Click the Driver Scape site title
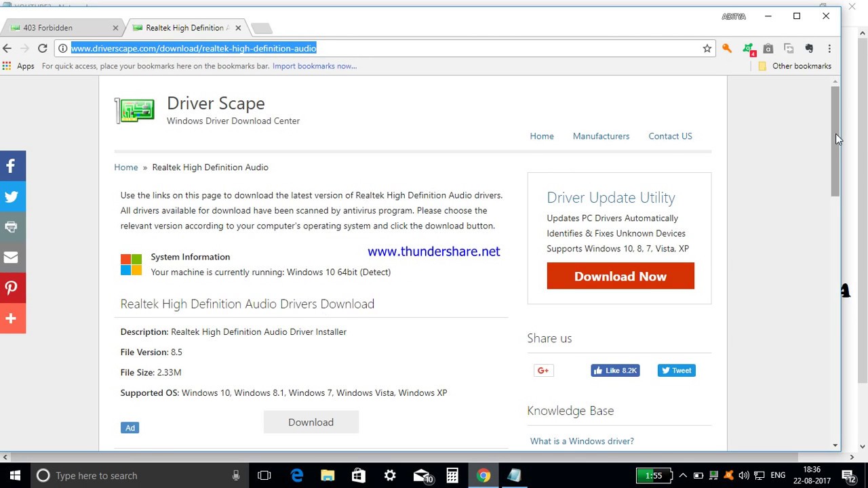The width and height of the screenshot is (868, 488). click(216, 103)
